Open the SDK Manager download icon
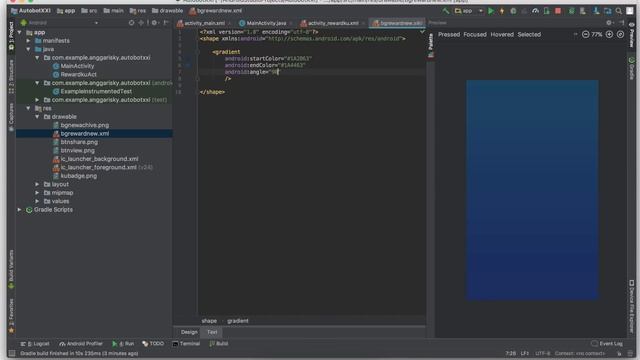The width and height of the screenshot is (640, 360). click(x=596, y=11)
